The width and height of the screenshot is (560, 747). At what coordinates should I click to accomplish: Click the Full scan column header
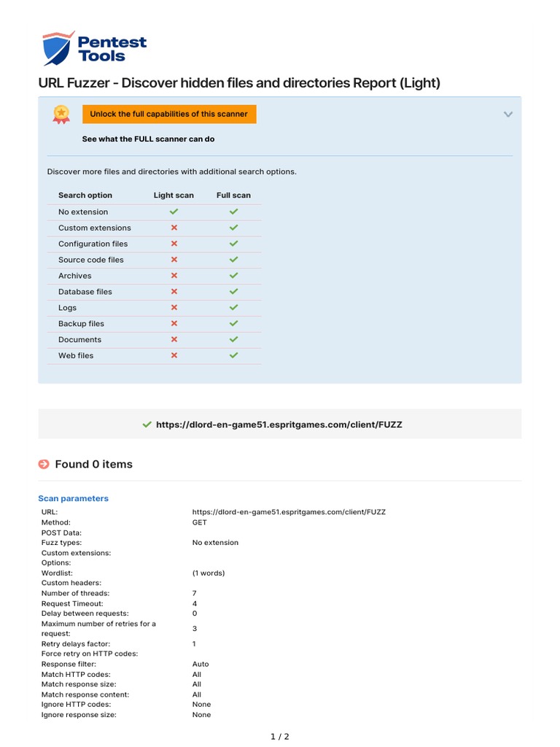tap(233, 196)
